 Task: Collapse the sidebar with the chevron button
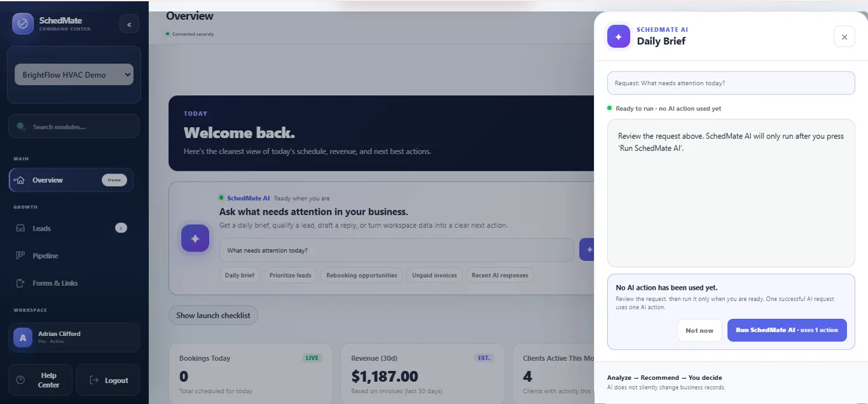point(129,24)
